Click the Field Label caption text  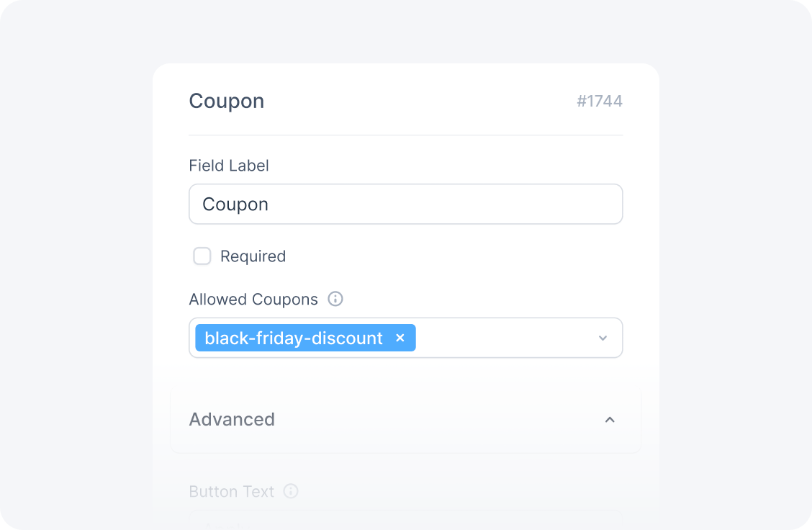click(x=229, y=166)
